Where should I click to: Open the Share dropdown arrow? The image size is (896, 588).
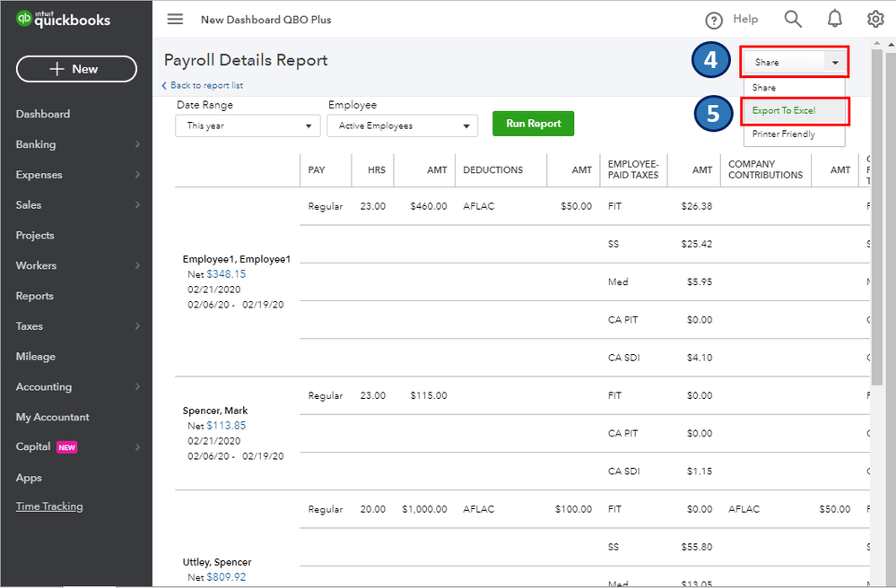tap(835, 63)
